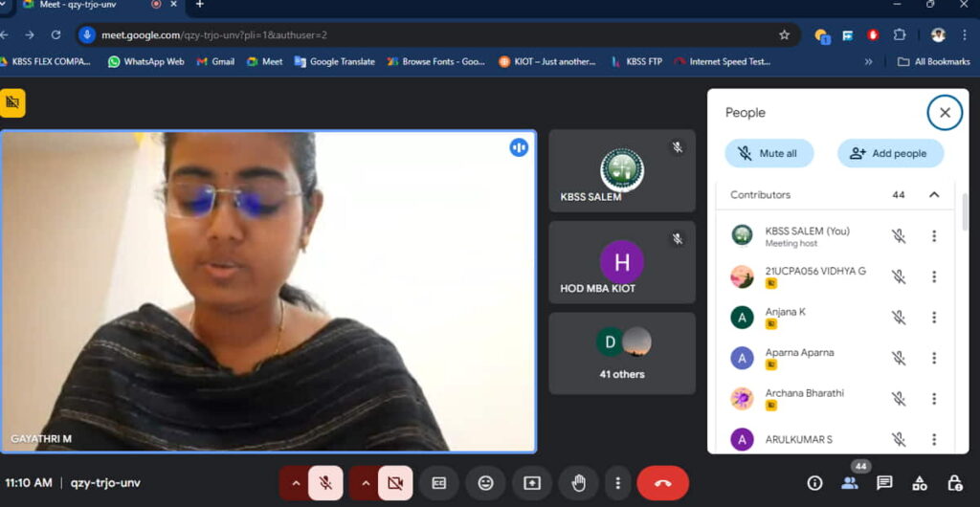Toggle the microphone button in call controls
Image resolution: width=980 pixels, height=507 pixels.
[325, 483]
